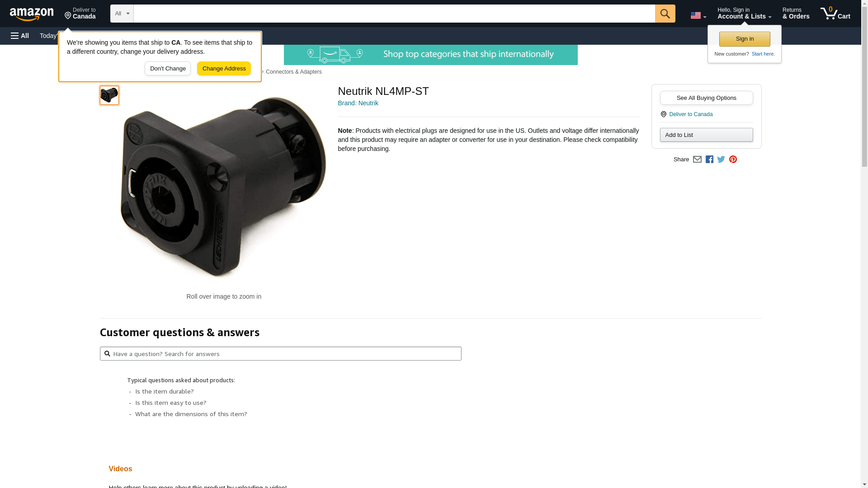The image size is (868, 488).
Task: Open the US flag language selector
Action: point(698,15)
